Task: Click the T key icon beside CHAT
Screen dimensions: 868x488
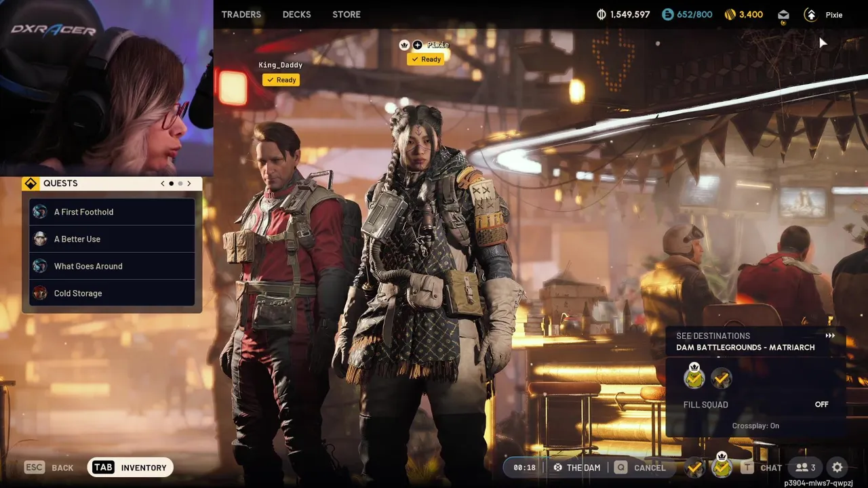Action: point(747,468)
